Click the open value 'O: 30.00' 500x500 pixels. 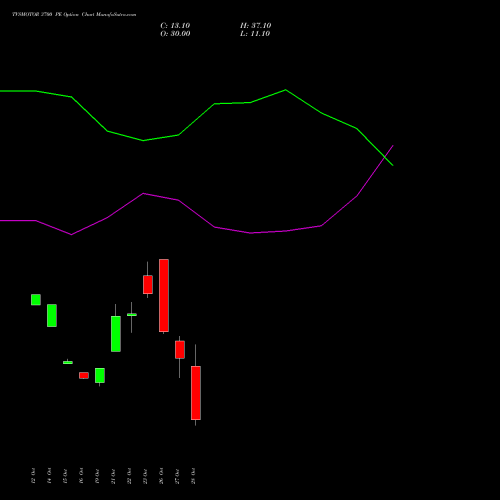(x=175, y=34)
